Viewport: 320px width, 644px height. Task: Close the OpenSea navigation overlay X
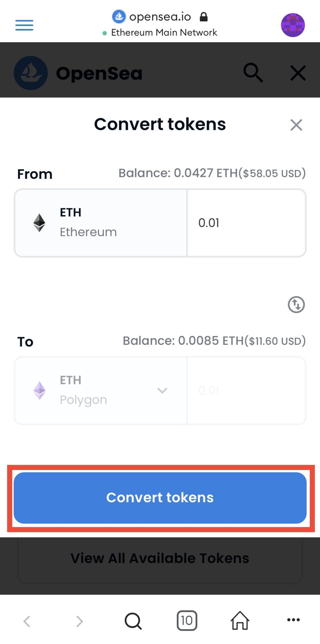[x=298, y=73]
